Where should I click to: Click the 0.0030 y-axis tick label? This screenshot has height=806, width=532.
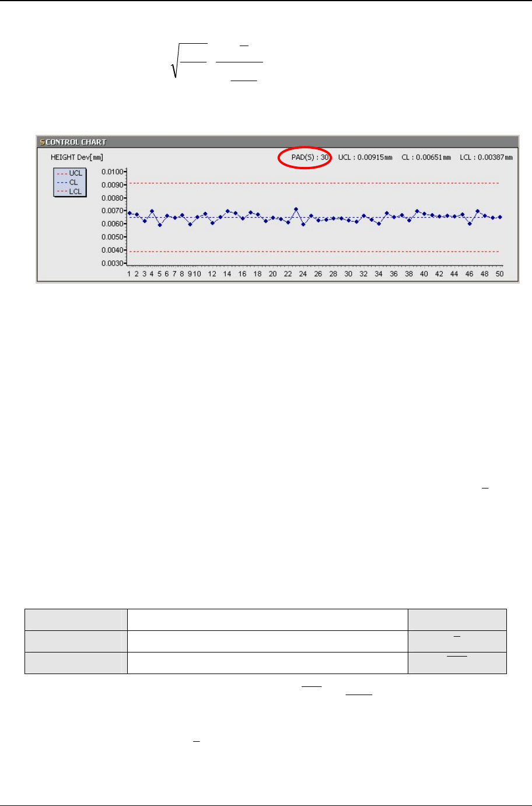(x=112, y=263)
